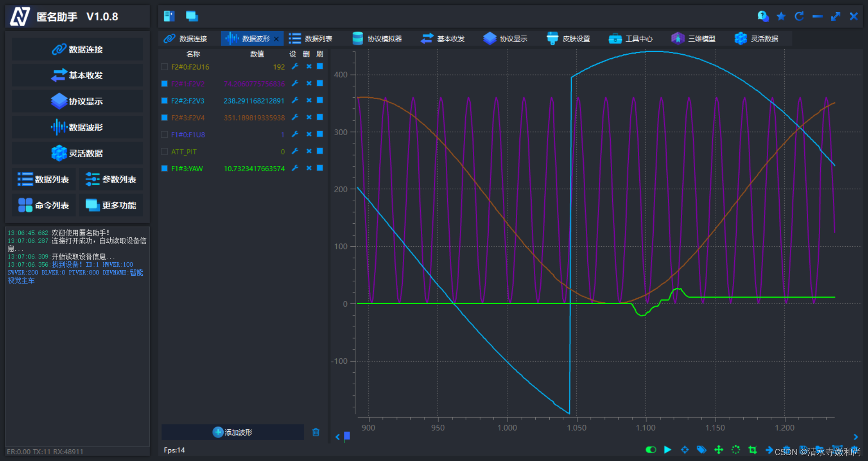Viewport: 868px width, 461px height.
Task: Delete the F2#3:F2V4 waveform row
Action: (x=309, y=117)
